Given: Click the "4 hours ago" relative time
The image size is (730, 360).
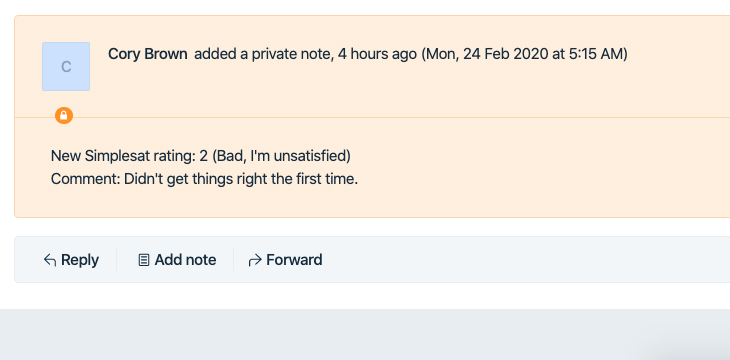Looking at the screenshot, I should [377, 54].
